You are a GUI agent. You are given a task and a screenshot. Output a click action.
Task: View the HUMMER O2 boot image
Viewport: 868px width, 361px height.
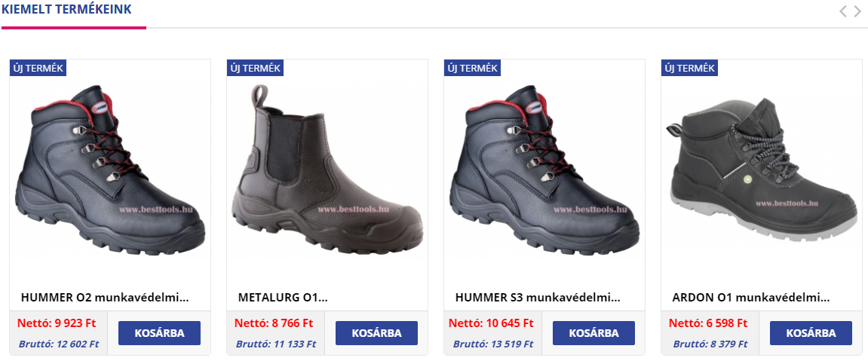[x=110, y=170]
